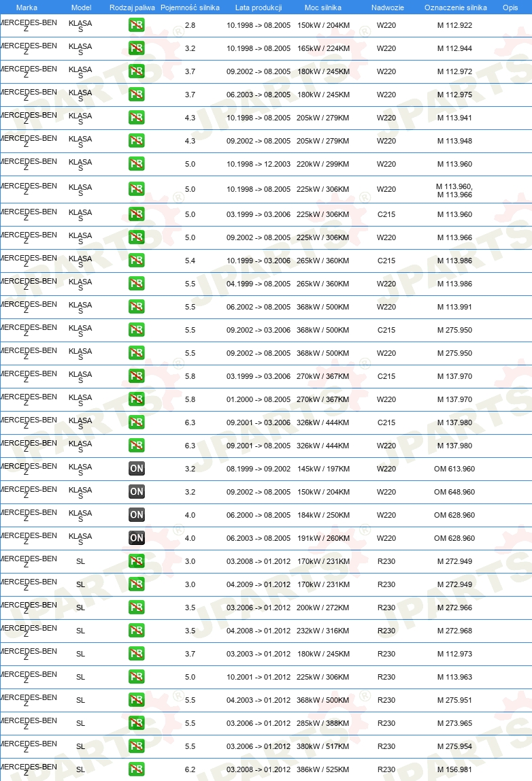Viewport: 532px width, 781px height.
Task: Select the petrol icon in the 5.4 litre C215 row
Action: [137, 261]
